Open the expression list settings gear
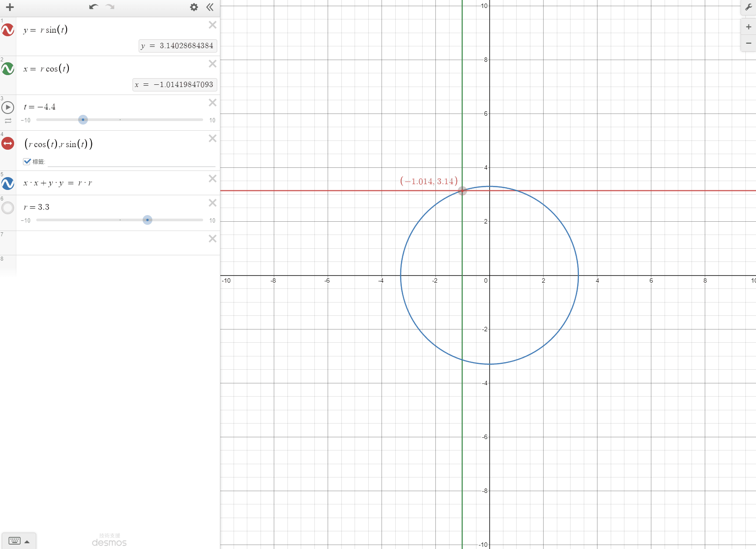Viewport: 756px width, 549px height. tap(194, 7)
